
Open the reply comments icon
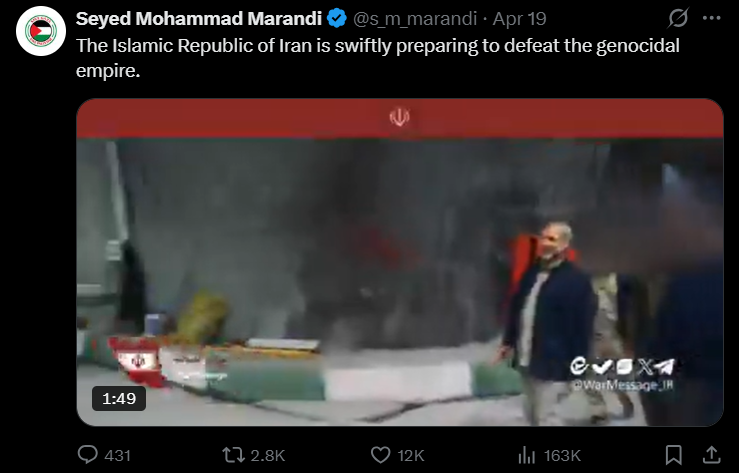pyautogui.click(x=88, y=455)
